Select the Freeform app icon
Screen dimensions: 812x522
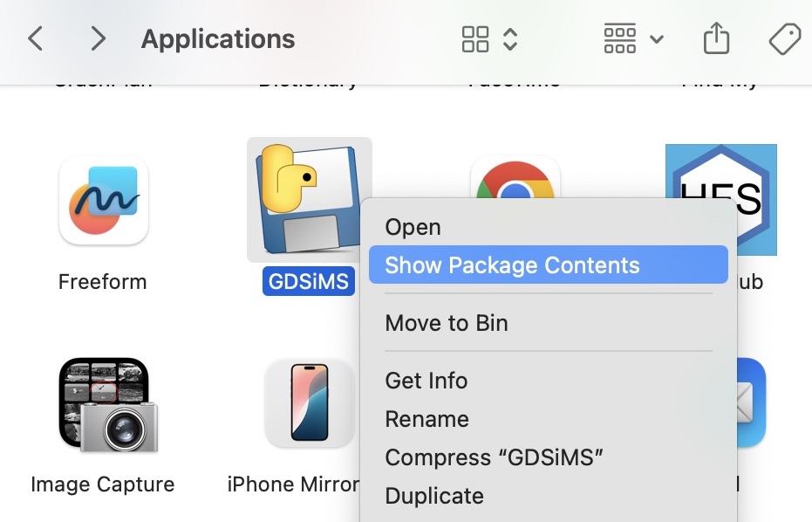pyautogui.click(x=104, y=200)
